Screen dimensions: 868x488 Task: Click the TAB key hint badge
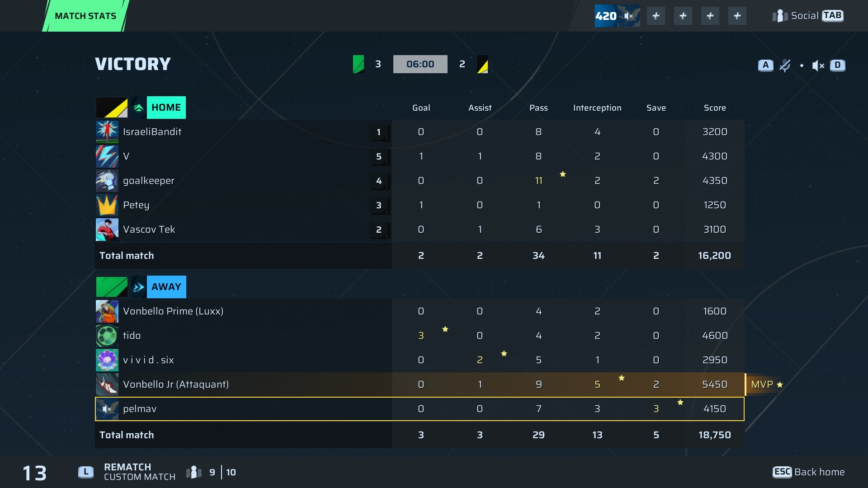[x=832, y=16]
